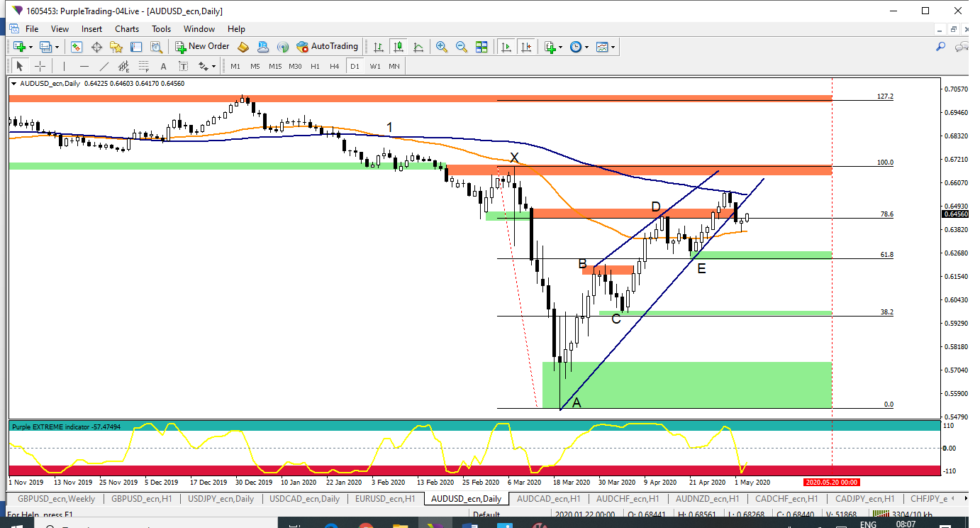Screen dimensions: 980x528
Task: Switch to USDJPY_ecn,Daily chart tab
Action: coord(221,499)
